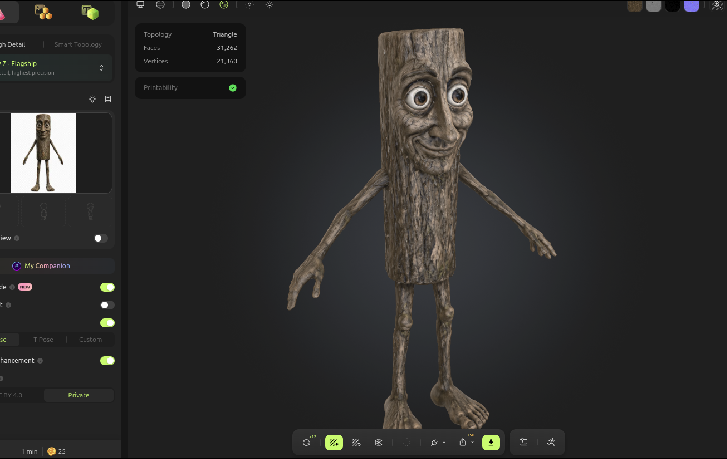Click the regenerate cycle icon in bottom toolbar
The height and width of the screenshot is (459, 727).
[306, 442]
